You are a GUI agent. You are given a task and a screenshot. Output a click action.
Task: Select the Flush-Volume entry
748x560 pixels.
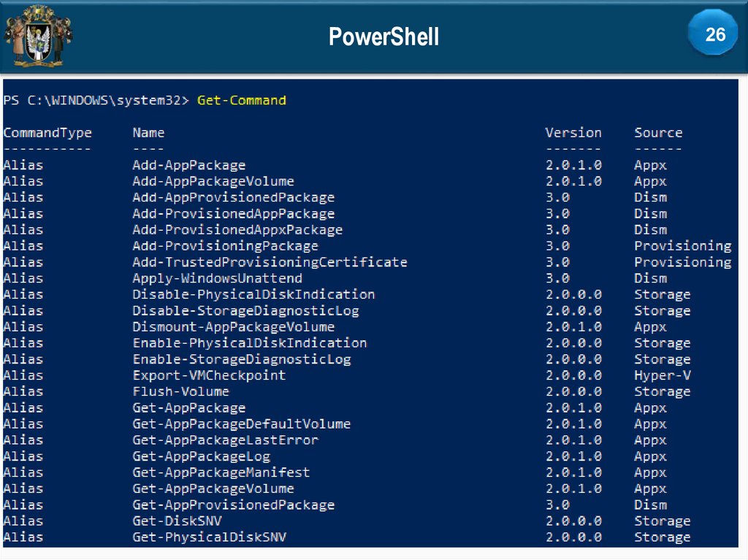click(180, 391)
